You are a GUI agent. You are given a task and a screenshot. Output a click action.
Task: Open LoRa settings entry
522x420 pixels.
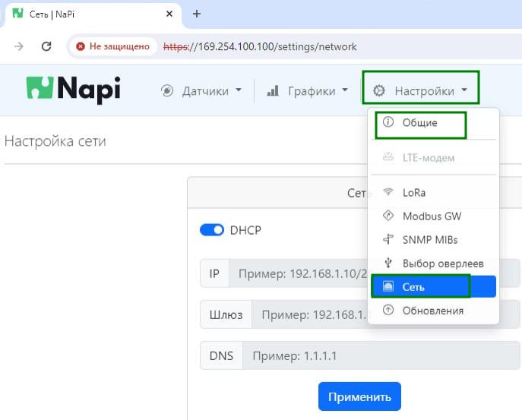click(x=433, y=193)
